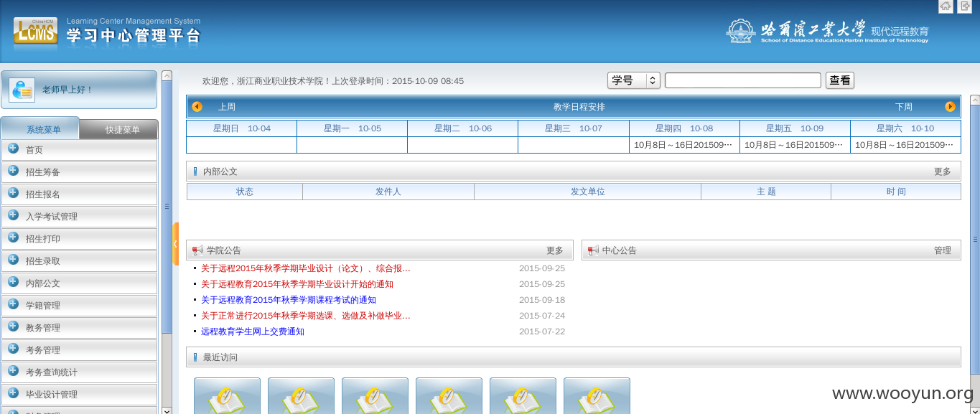Click the third recent-visit book thumbnail
Viewport: 980px width, 414px height.
pyautogui.click(x=375, y=395)
